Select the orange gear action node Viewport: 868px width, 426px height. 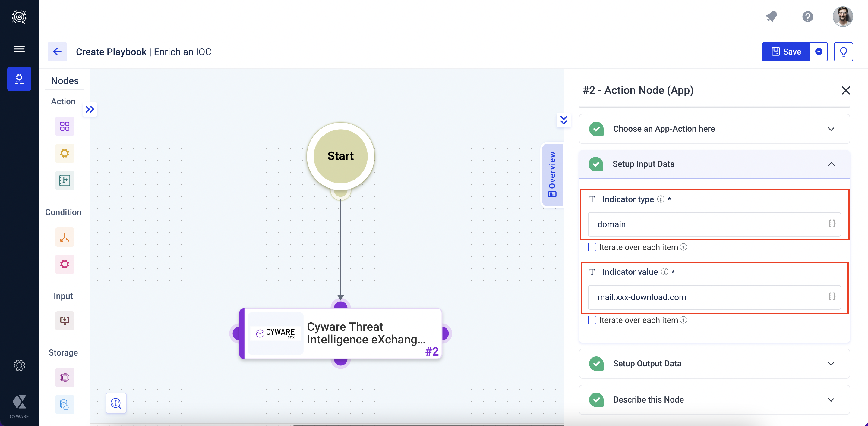point(64,153)
